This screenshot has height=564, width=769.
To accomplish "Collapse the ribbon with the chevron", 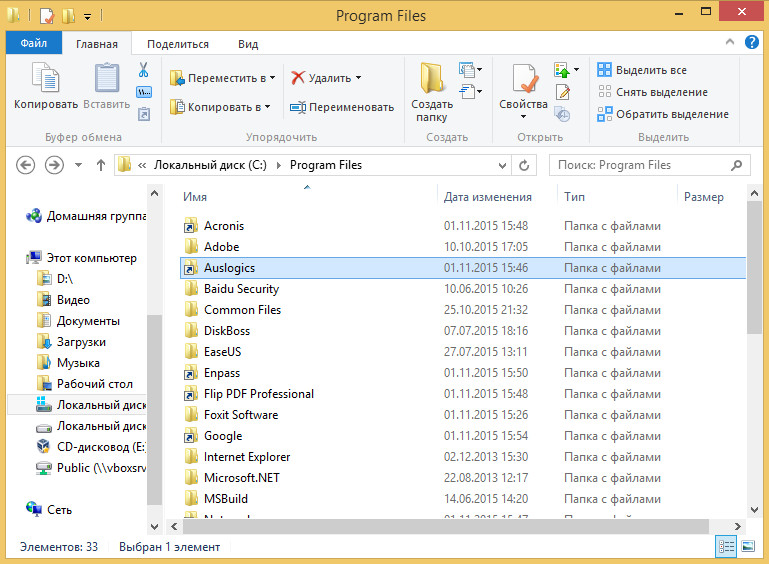I will point(730,42).
